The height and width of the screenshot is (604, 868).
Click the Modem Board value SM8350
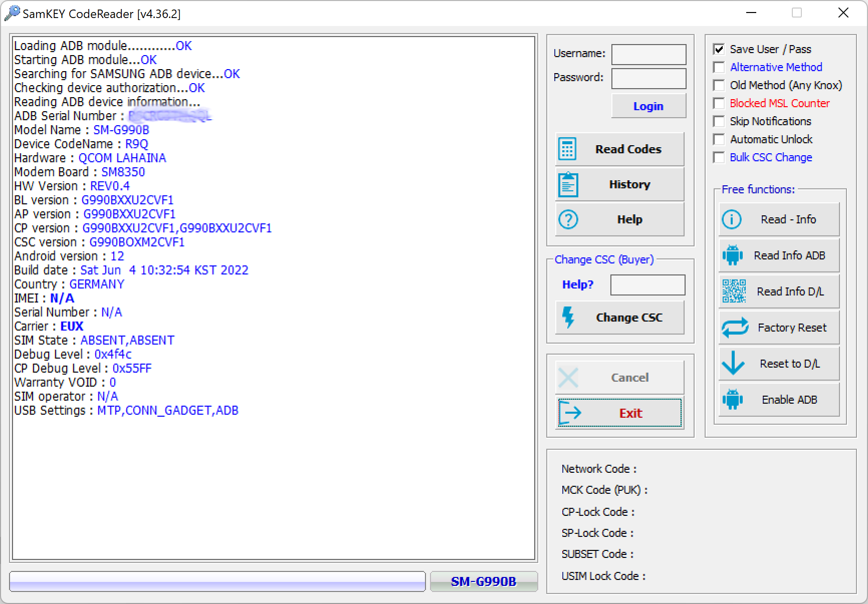coord(123,172)
